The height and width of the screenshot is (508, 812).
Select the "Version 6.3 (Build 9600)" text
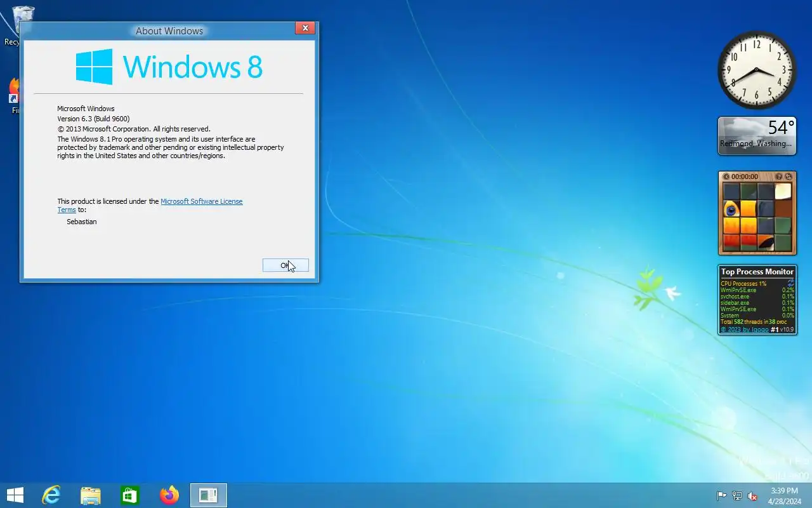(93, 119)
